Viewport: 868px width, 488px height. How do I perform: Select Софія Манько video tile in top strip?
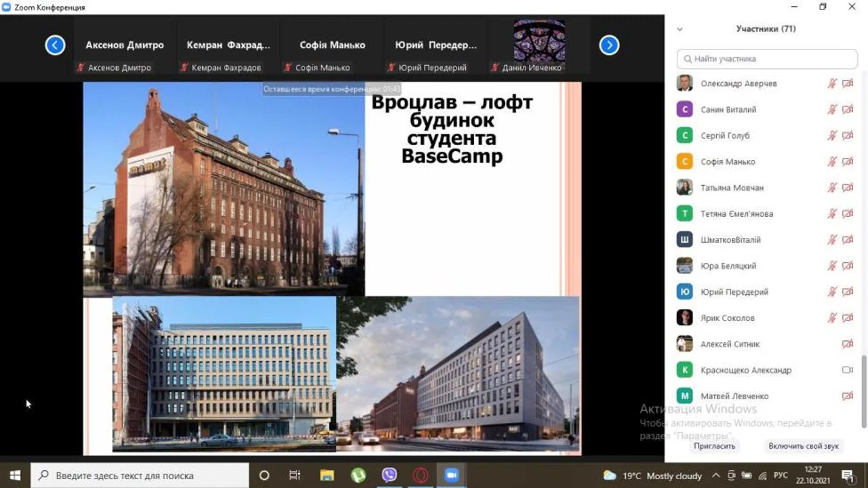(332, 45)
